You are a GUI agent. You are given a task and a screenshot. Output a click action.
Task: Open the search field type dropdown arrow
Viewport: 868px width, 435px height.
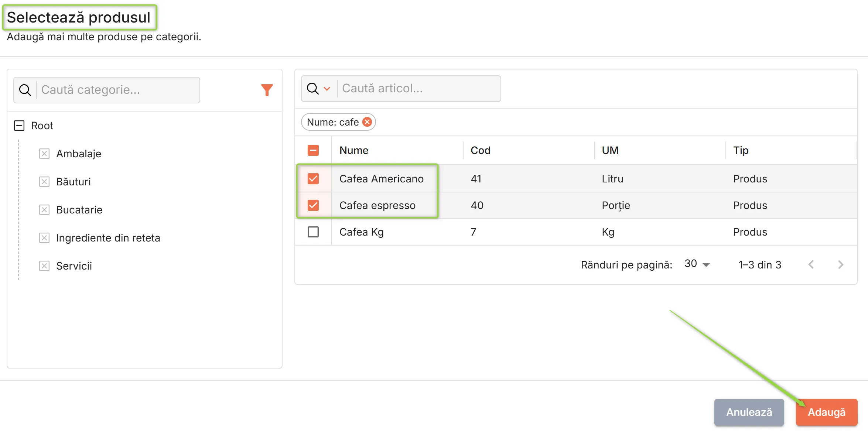pos(327,89)
